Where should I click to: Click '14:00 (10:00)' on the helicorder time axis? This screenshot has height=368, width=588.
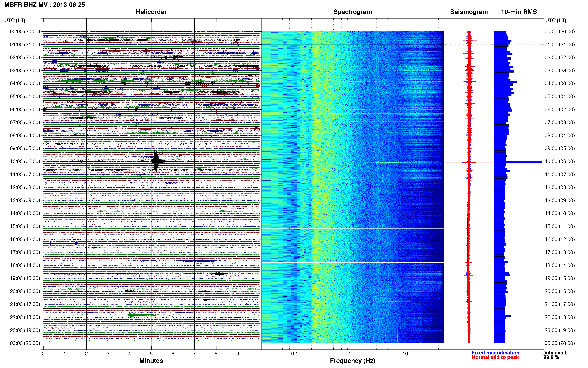pos(25,213)
